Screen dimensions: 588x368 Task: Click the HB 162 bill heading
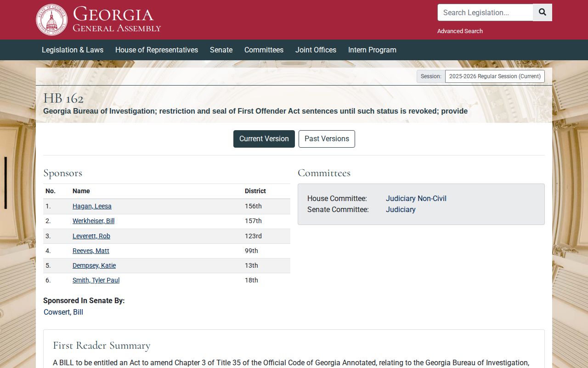tap(63, 98)
